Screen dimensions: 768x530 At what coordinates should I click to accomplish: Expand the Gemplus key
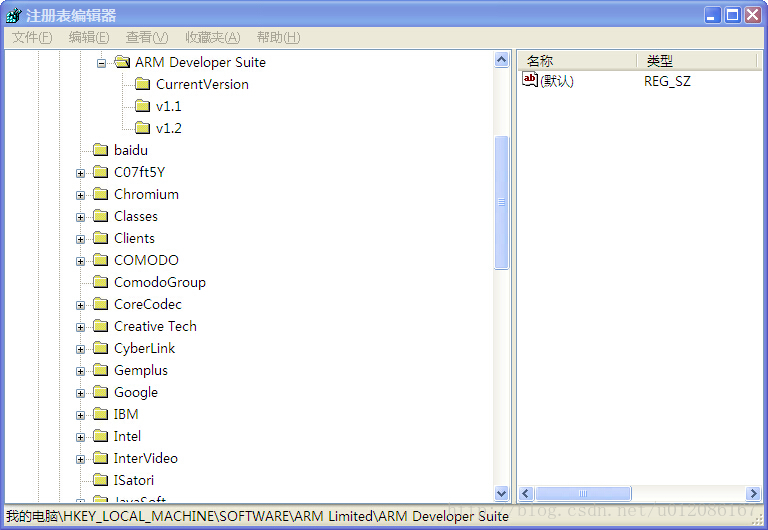[x=80, y=372]
